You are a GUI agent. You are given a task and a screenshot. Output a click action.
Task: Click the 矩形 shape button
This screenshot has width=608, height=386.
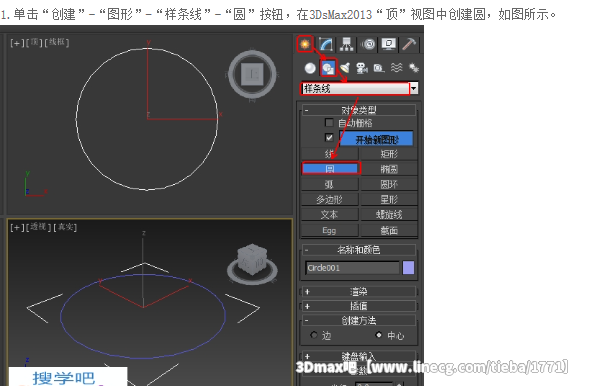tap(389, 154)
